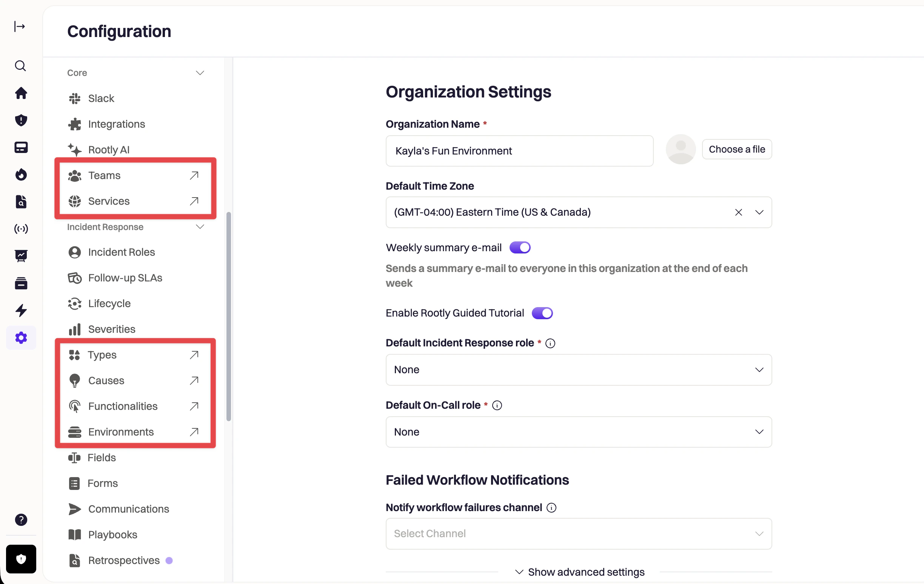Click the search magnifier icon in left rail
The width and height of the screenshot is (924, 584).
click(x=20, y=66)
